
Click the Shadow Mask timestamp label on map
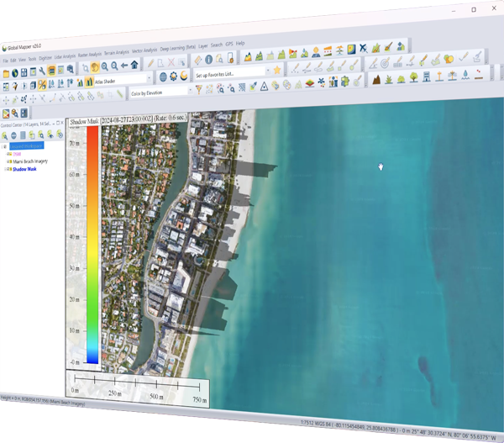coord(129,119)
